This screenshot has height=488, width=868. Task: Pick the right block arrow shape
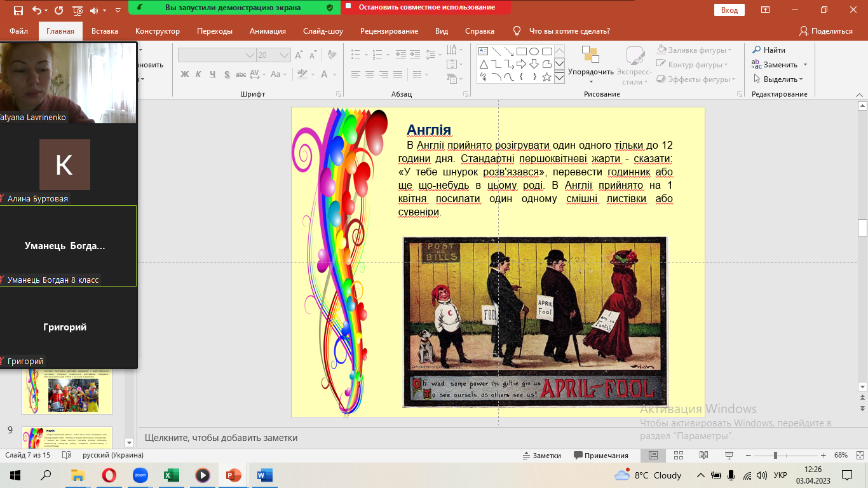[521, 64]
